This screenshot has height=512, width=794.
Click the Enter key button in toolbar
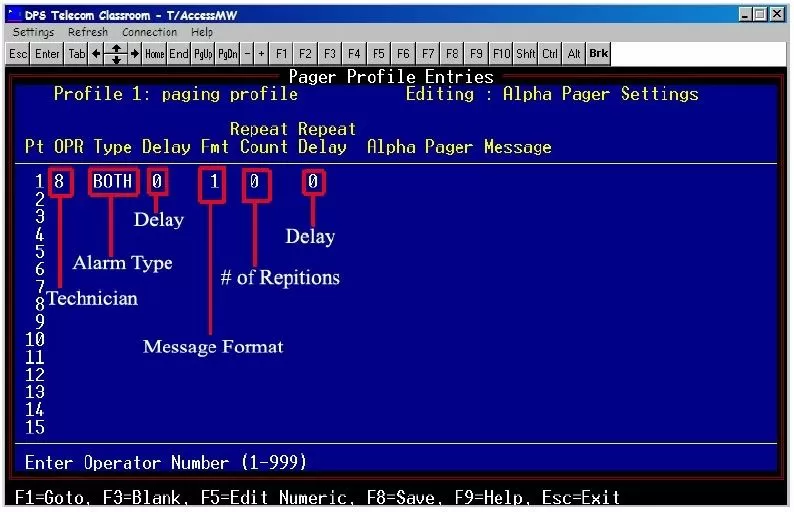[47, 53]
